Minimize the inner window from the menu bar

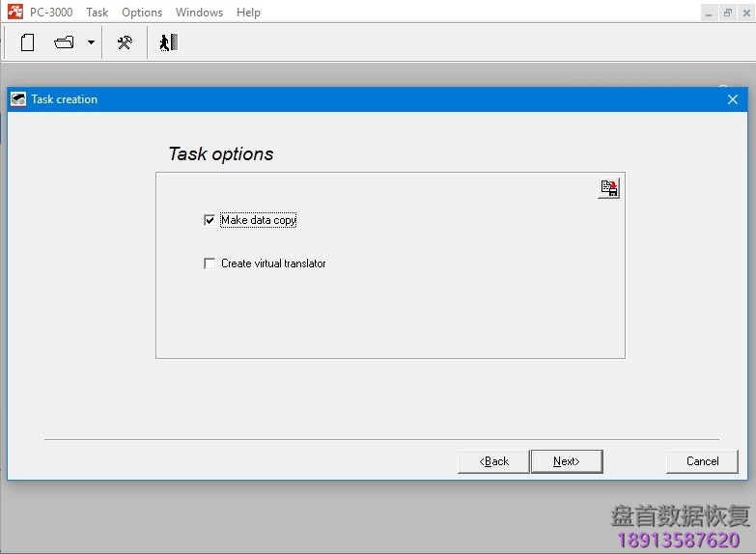point(710,13)
